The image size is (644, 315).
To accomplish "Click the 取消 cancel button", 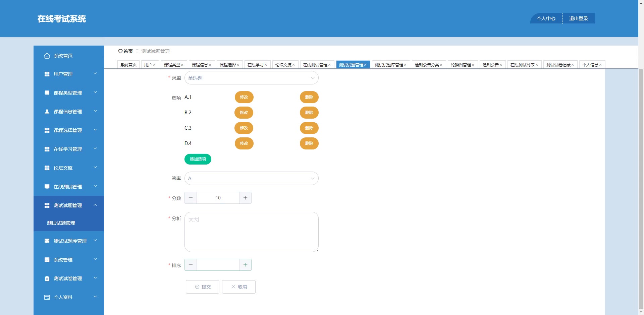I will pyautogui.click(x=239, y=287).
